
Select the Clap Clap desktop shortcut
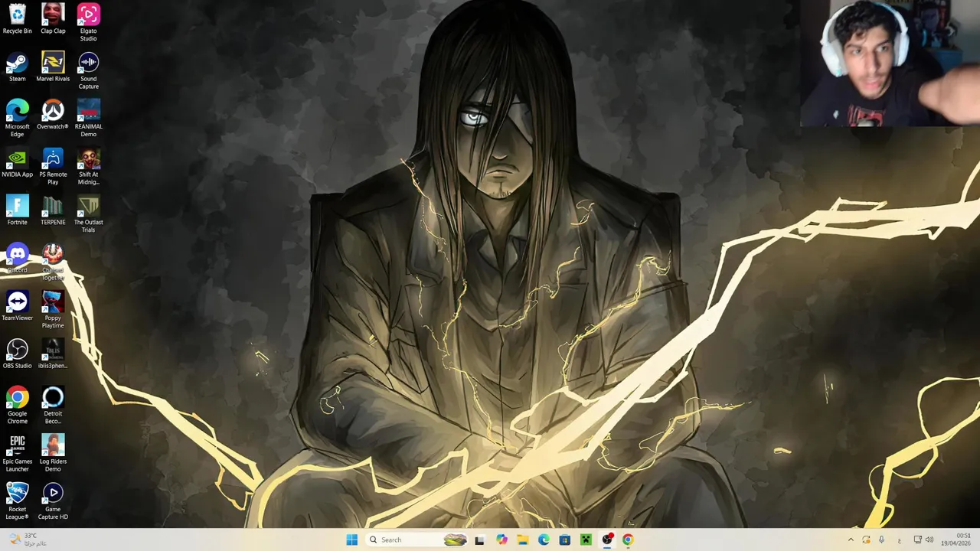click(x=53, y=19)
